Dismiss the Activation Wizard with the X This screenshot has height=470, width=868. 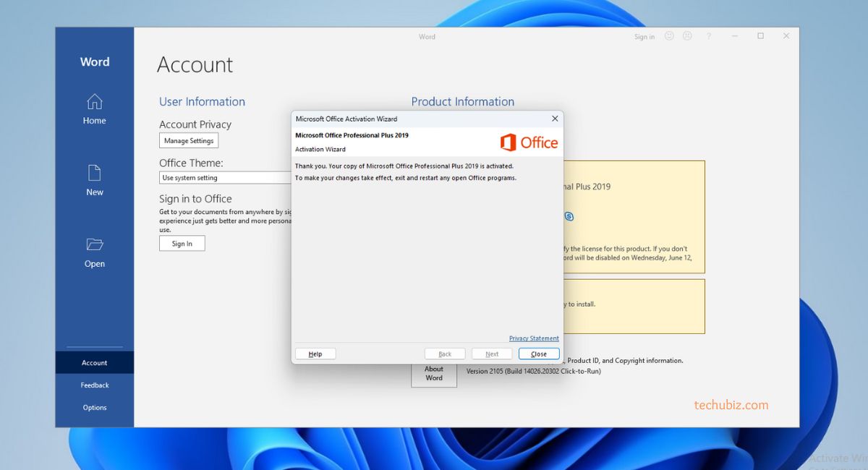pos(555,119)
